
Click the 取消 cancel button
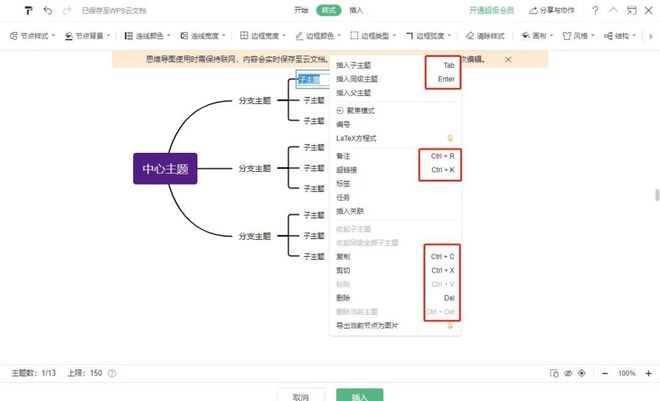tap(301, 396)
